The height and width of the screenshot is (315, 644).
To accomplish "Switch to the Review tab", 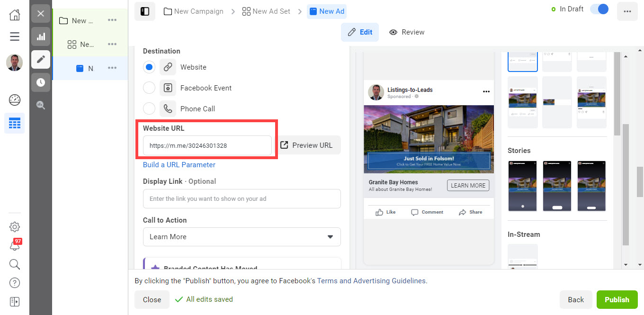I will coord(407,32).
